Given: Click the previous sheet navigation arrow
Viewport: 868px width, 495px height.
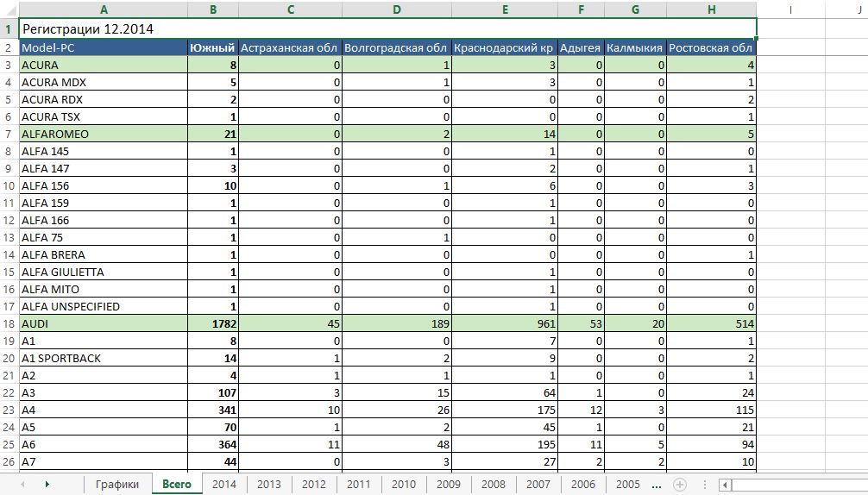Looking at the screenshot, I should click(x=22, y=485).
